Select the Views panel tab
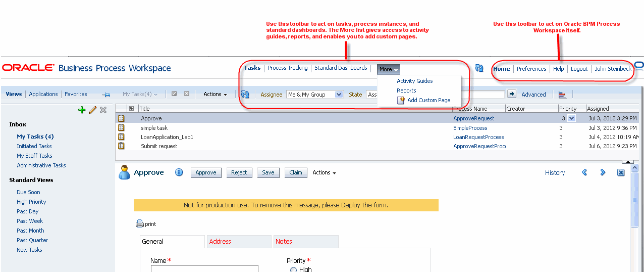The image size is (644, 272). (14, 94)
